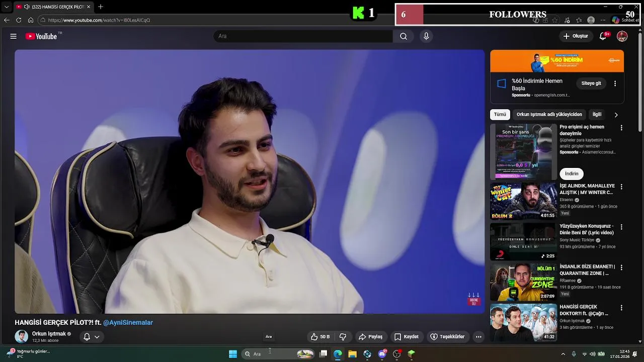Open options for Pro erişimi ad
644x362 pixels.
[x=621, y=128]
